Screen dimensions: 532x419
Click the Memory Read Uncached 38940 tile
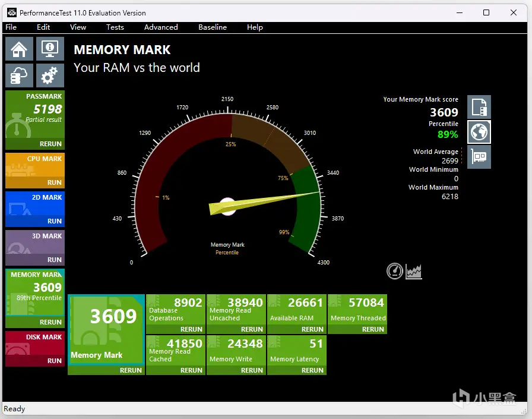(x=236, y=310)
